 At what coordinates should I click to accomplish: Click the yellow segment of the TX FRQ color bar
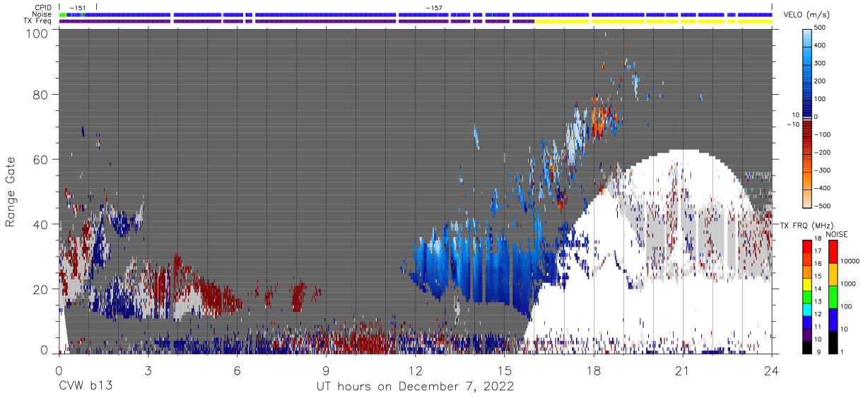(807, 284)
